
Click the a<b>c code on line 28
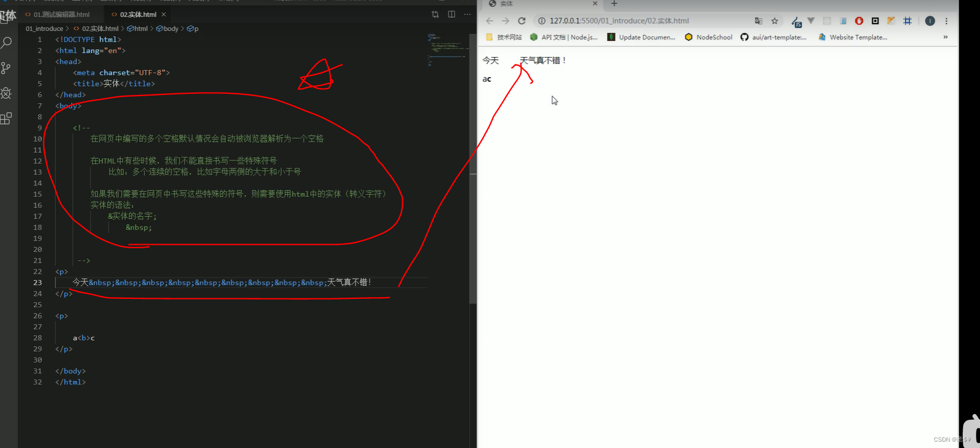click(84, 338)
